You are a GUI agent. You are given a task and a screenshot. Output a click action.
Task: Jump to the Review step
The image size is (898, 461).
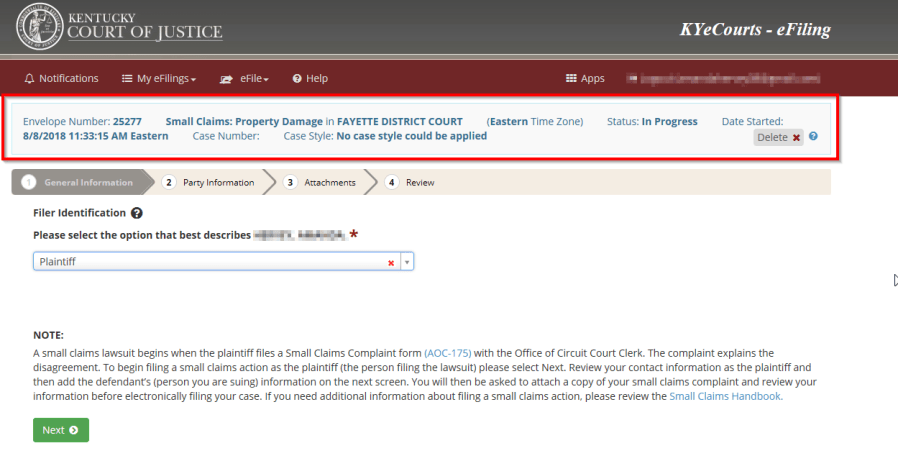click(411, 183)
